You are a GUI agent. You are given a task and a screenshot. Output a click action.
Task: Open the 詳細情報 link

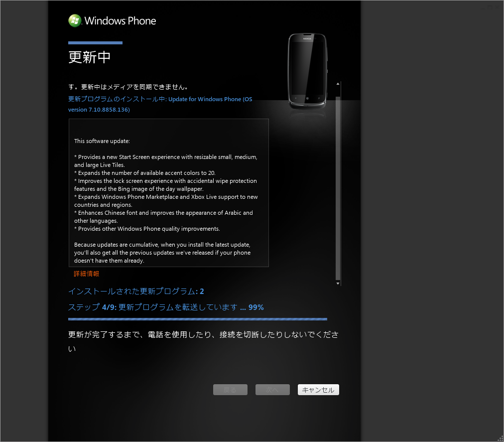coord(87,274)
